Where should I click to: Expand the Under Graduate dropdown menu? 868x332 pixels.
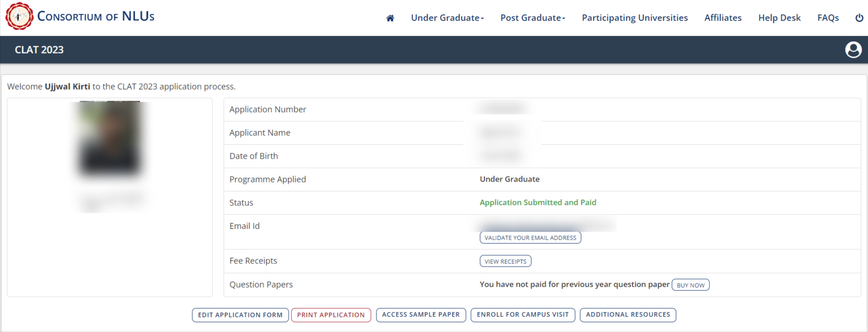447,18
